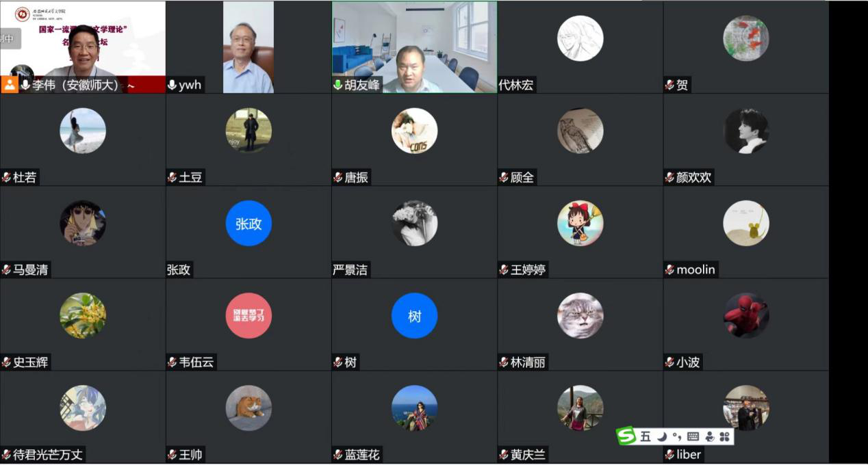Open the IME user account icon
Image resolution: width=868 pixels, height=465 pixels.
[709, 436]
